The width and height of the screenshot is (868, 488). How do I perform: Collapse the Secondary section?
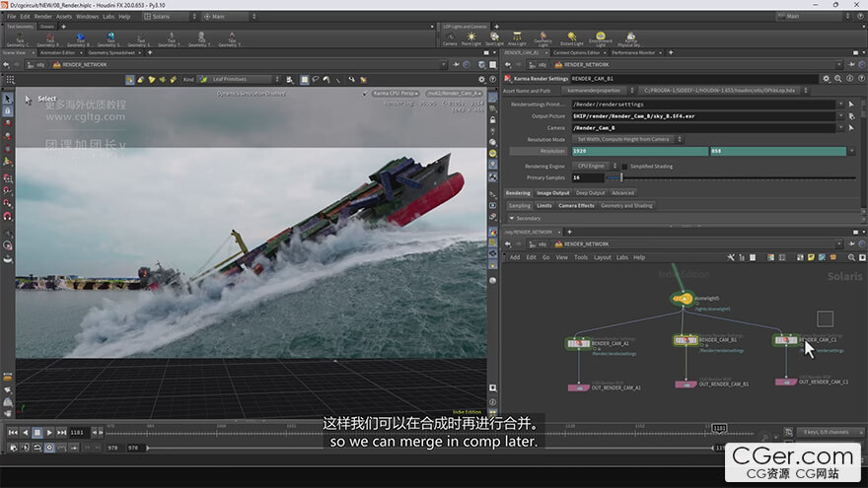point(511,218)
